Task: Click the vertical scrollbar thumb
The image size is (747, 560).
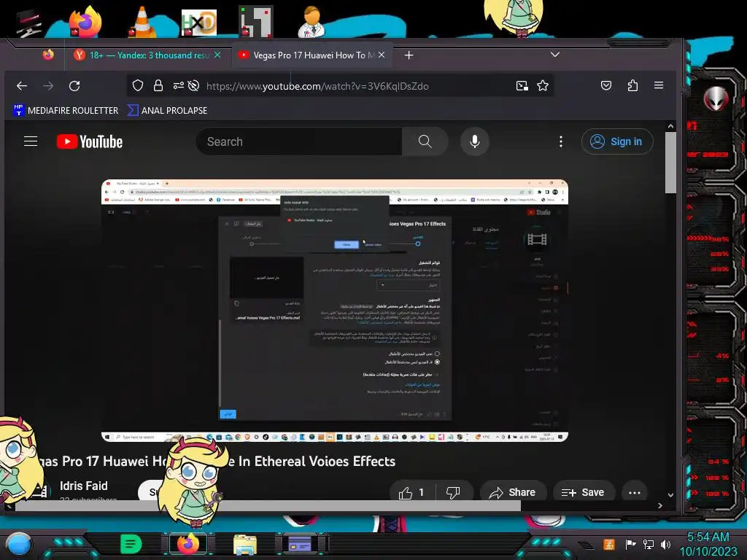Action: 671,163
